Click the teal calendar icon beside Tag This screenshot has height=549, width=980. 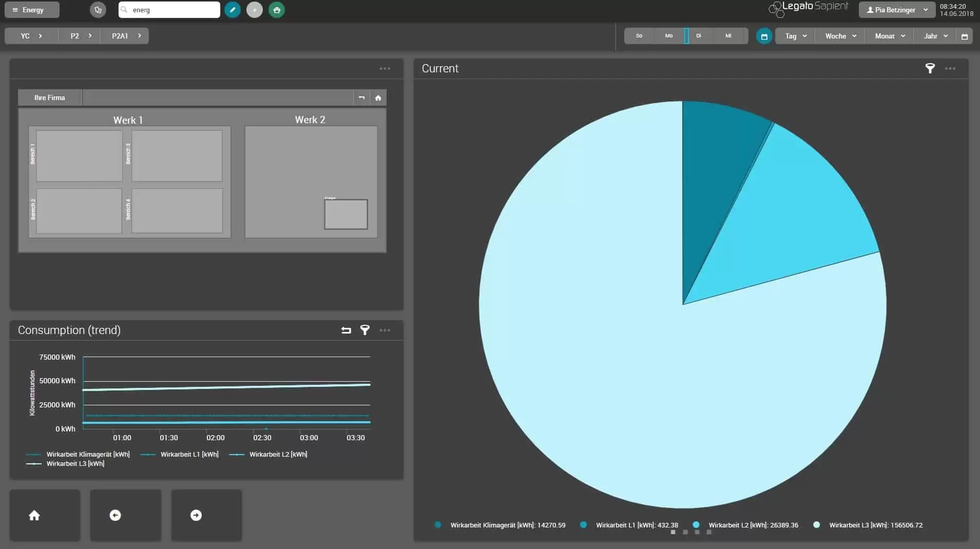pyautogui.click(x=764, y=36)
